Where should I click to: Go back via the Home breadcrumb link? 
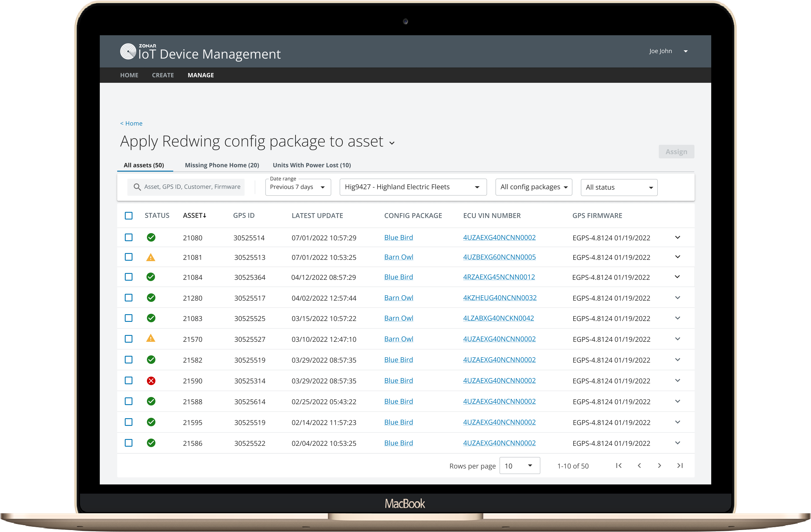(131, 123)
